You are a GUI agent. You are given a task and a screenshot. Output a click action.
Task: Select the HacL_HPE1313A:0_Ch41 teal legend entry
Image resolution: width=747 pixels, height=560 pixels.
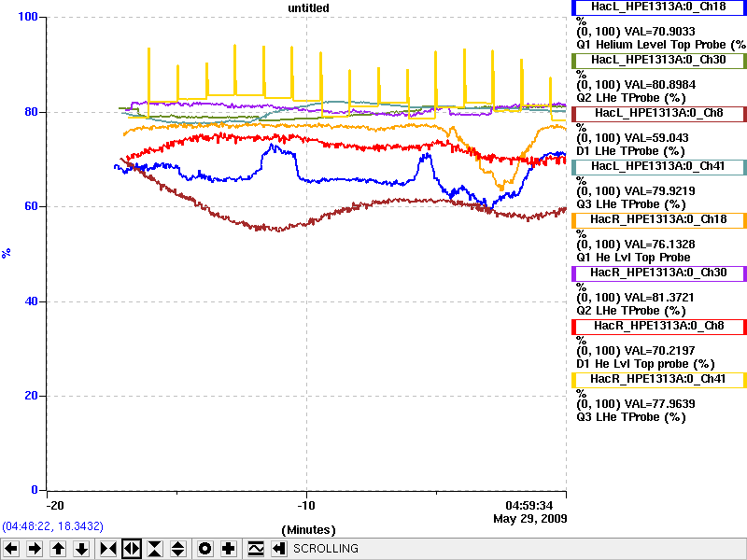(x=658, y=167)
